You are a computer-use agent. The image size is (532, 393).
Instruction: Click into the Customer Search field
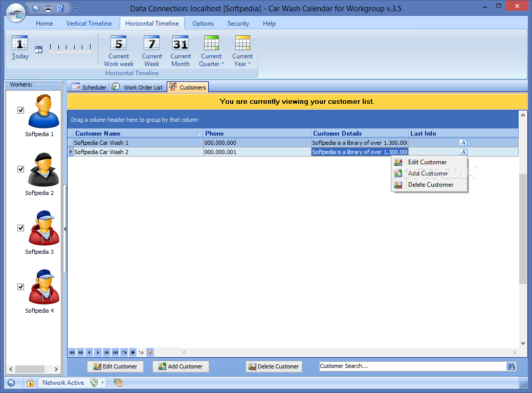tap(412, 366)
